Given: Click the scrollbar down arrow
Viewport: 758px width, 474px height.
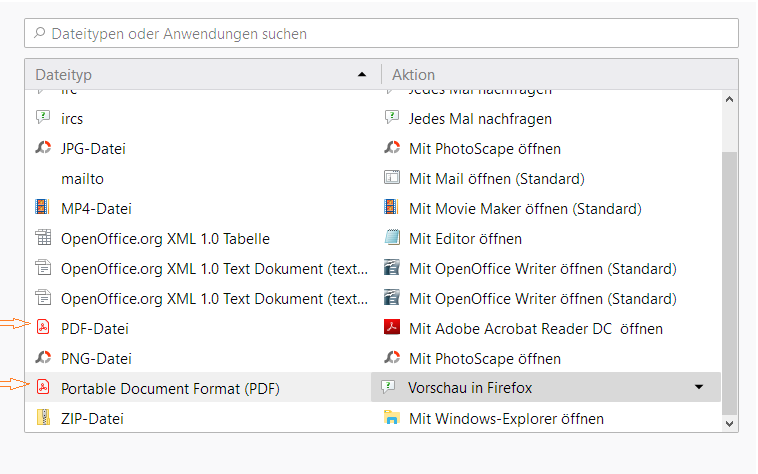Looking at the screenshot, I should pos(729,423).
